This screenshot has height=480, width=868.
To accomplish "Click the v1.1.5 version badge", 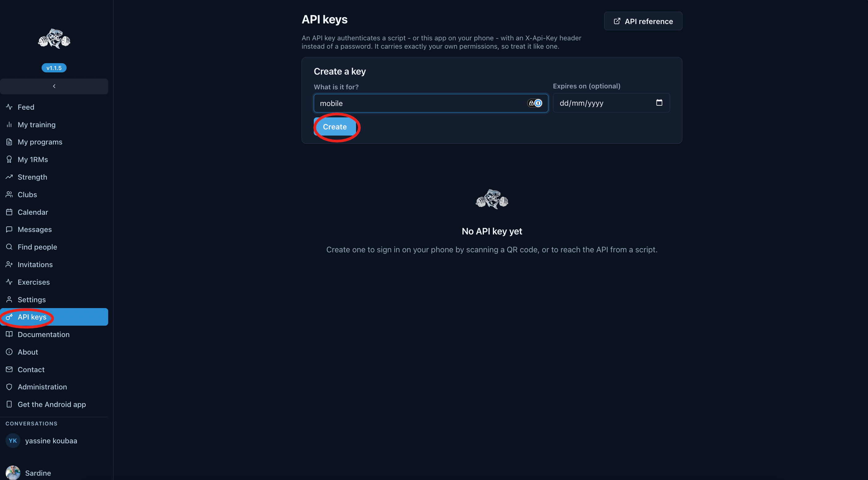I will click(54, 68).
